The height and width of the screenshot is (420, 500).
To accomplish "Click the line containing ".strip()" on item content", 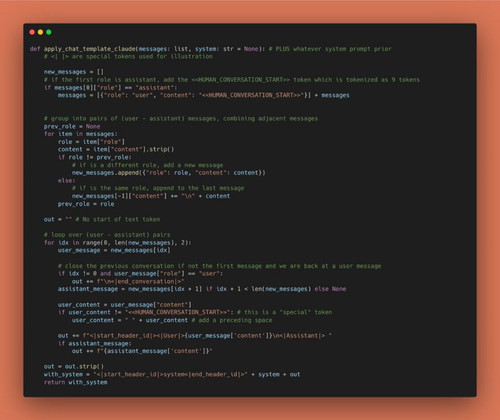I will click(x=116, y=149).
